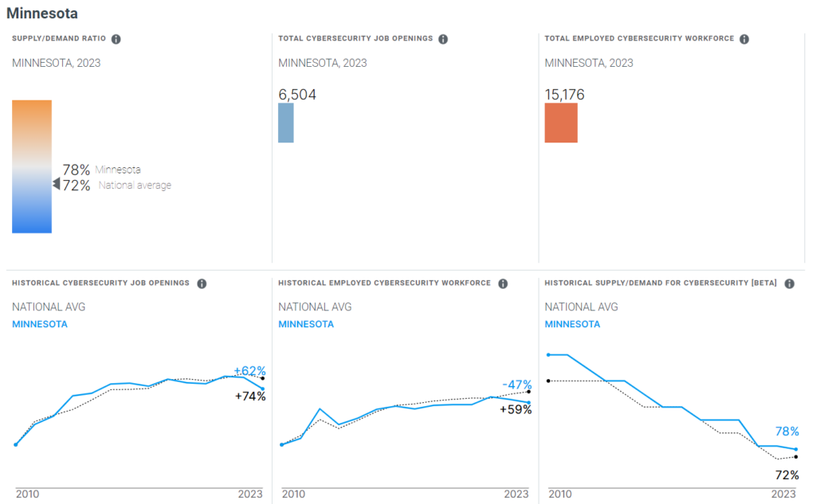Screen dimensions: 816x504
Task: Click the orange-to-blue supply/demand gradient bar
Action: click(32, 166)
